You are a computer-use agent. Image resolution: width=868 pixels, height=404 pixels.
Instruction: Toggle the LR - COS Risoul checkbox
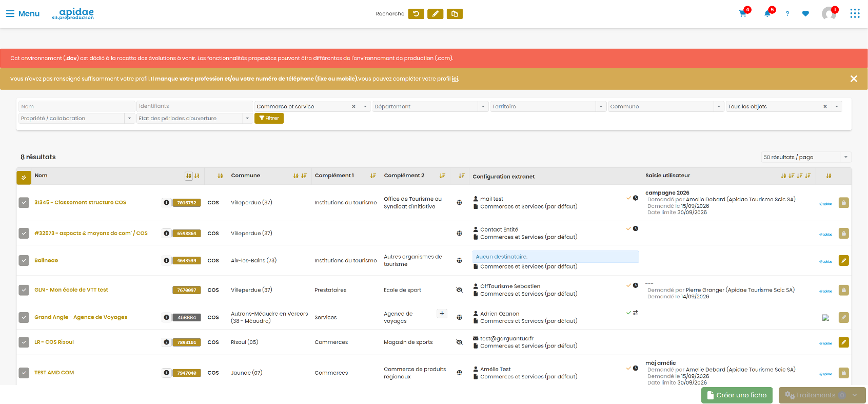[x=24, y=342]
